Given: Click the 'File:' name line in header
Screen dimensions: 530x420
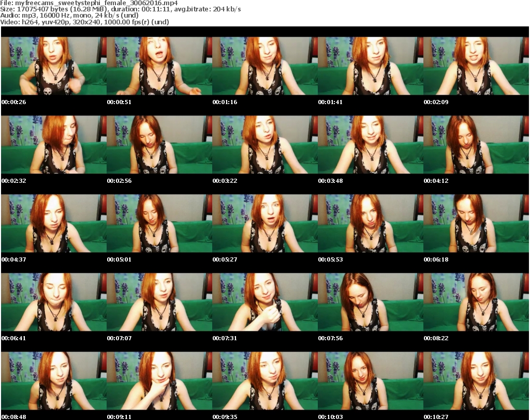Looking at the screenshot, I should [89, 3].
